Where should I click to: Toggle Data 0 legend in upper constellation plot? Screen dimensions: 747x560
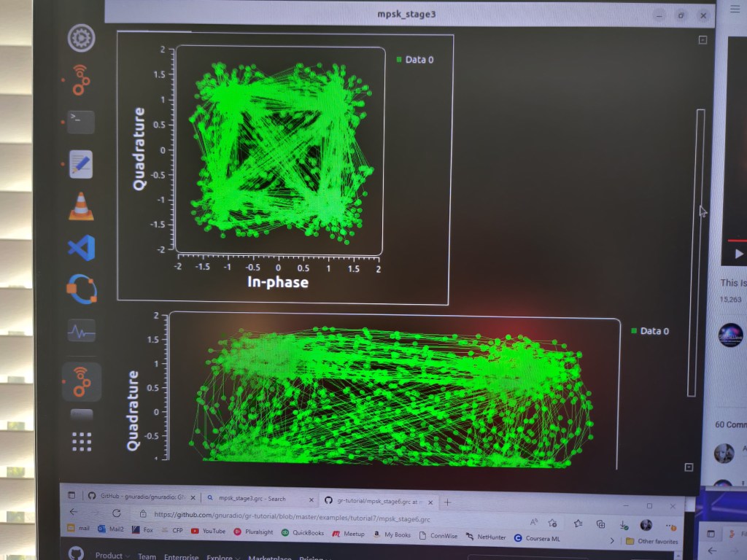pyautogui.click(x=415, y=60)
